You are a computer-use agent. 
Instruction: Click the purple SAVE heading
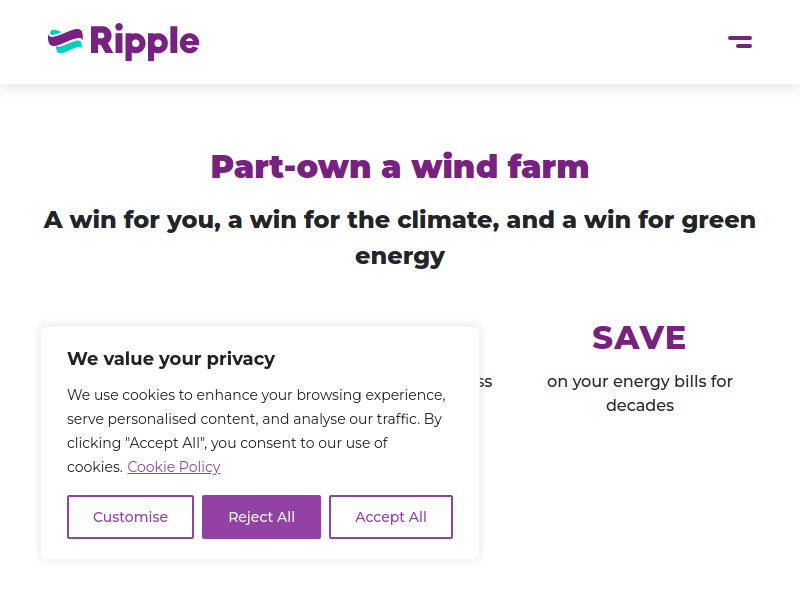[639, 338]
